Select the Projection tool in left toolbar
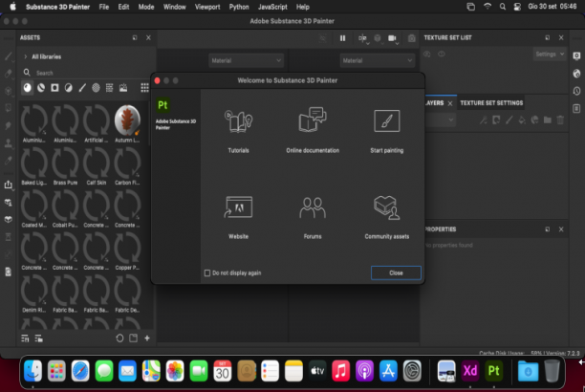Image resolution: width=585 pixels, height=392 pixels. coord(9,91)
